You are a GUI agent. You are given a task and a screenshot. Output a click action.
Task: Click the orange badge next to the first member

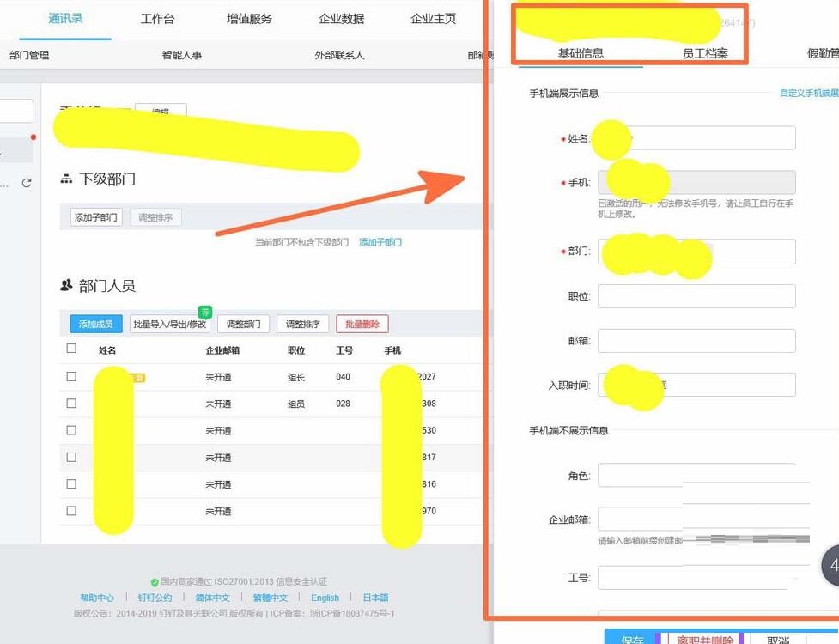(138, 378)
